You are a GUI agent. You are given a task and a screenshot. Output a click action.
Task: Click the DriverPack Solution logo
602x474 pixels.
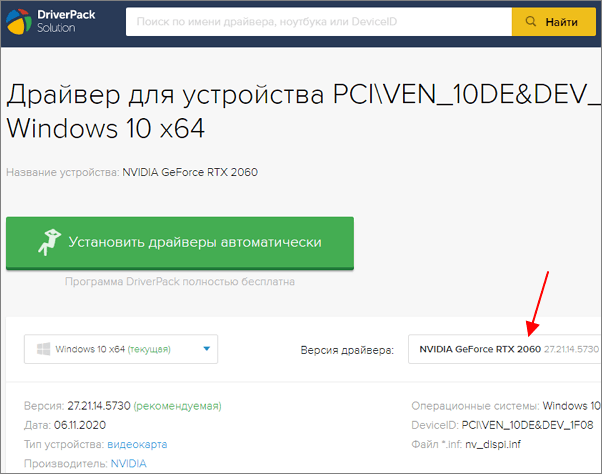[x=51, y=21]
